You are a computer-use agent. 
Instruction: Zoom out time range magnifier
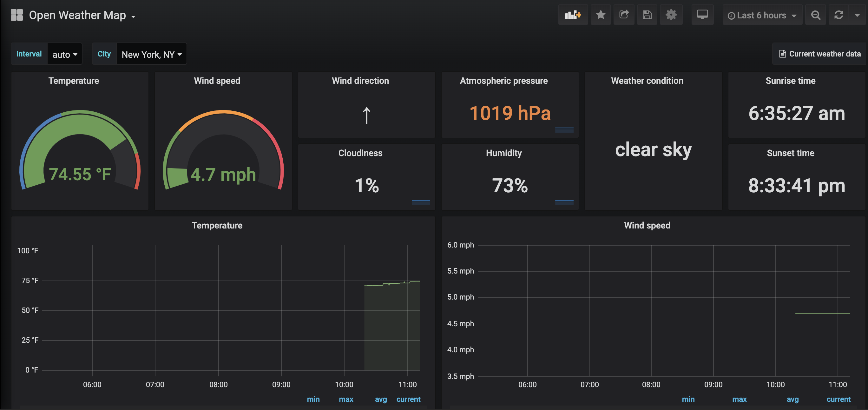pyautogui.click(x=815, y=15)
